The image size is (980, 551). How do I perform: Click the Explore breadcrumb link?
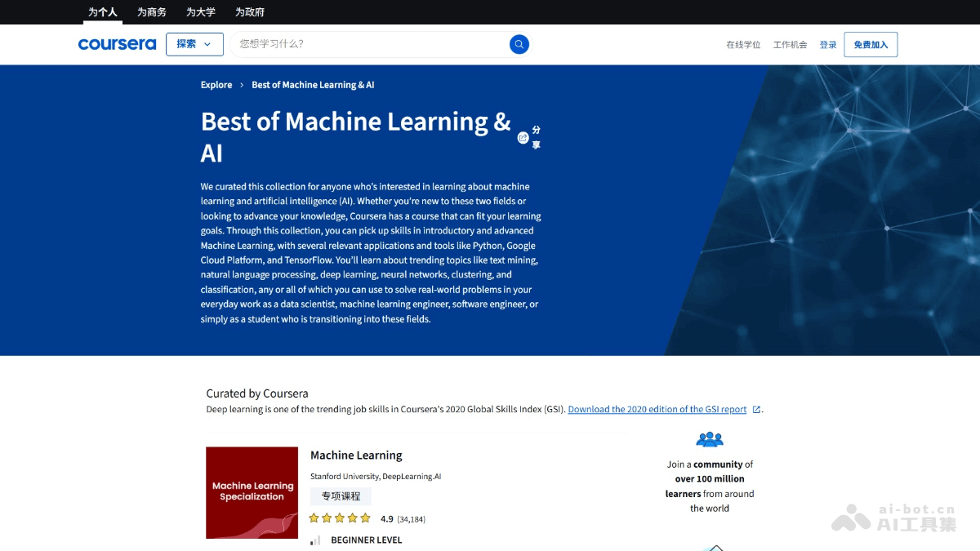pyautogui.click(x=216, y=84)
